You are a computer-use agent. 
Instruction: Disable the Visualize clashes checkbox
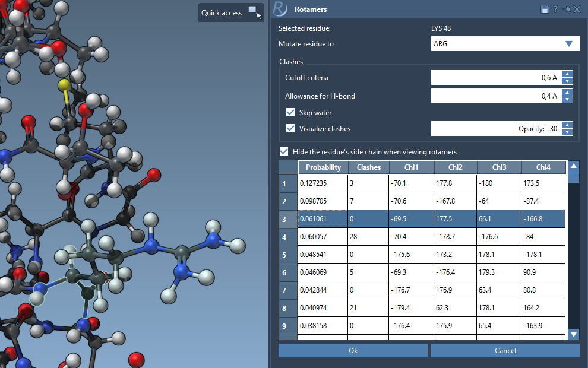click(290, 128)
